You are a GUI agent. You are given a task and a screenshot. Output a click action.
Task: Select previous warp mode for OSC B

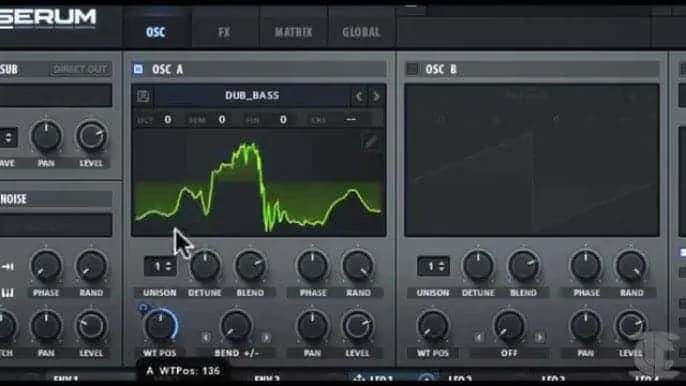479,337
